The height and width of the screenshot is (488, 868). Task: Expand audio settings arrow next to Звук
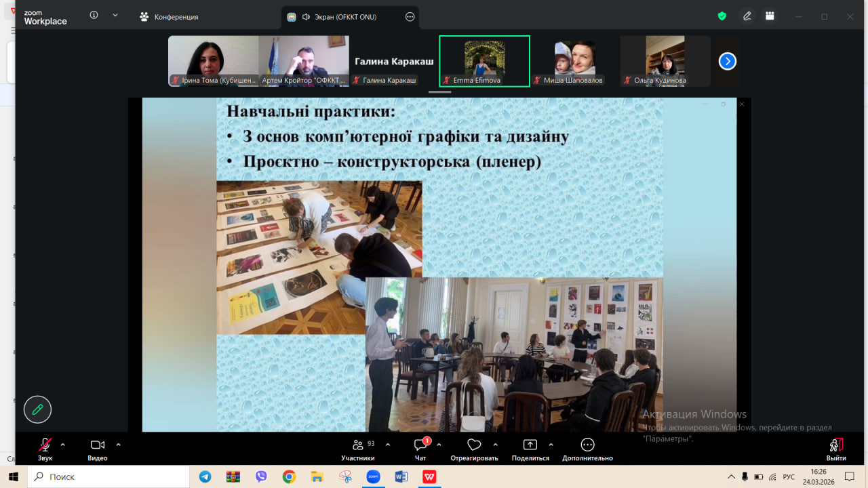(x=63, y=445)
